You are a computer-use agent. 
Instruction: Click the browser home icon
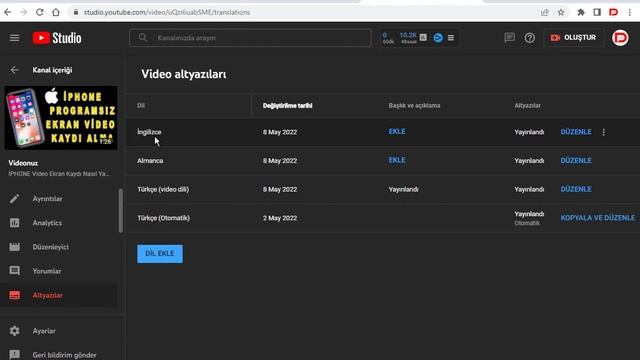point(56,12)
